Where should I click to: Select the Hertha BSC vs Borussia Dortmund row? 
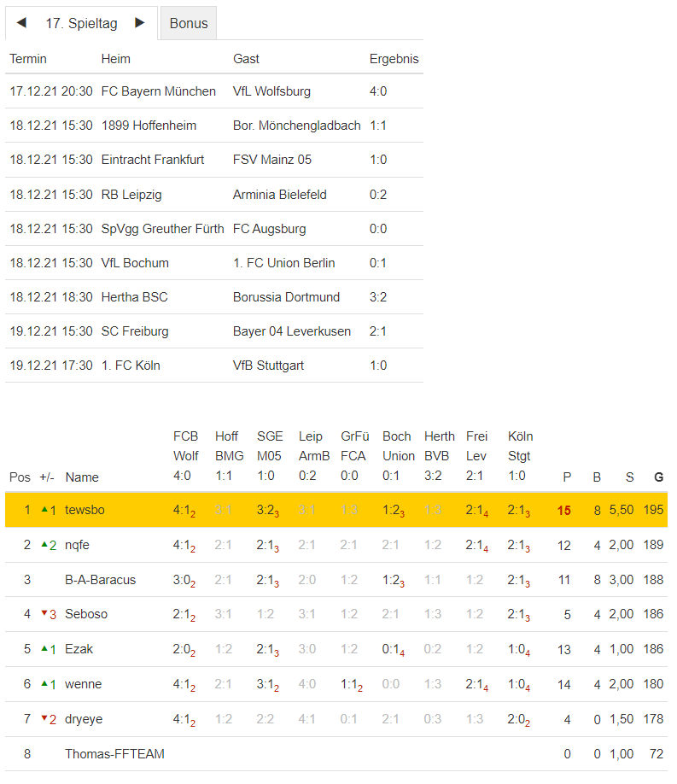click(213, 297)
